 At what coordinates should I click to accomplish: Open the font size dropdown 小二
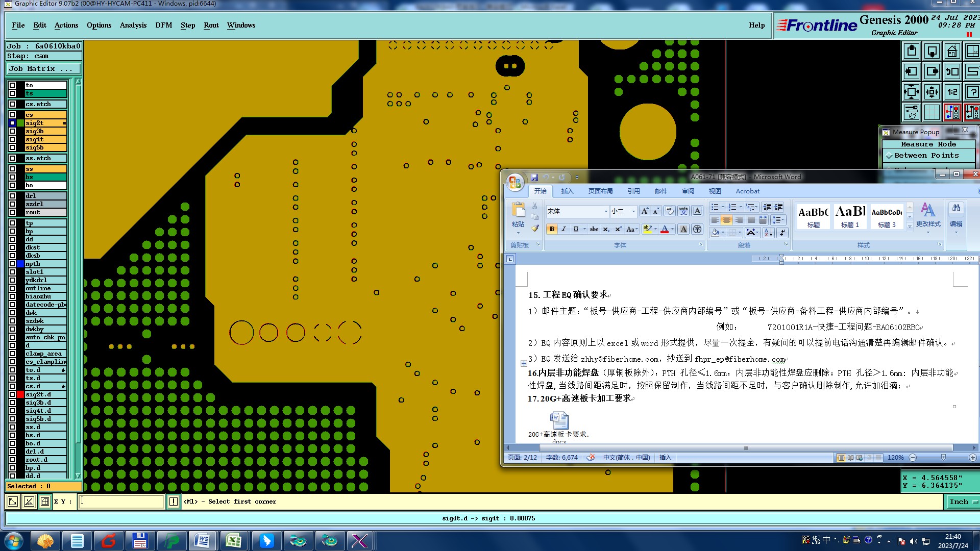pos(633,211)
